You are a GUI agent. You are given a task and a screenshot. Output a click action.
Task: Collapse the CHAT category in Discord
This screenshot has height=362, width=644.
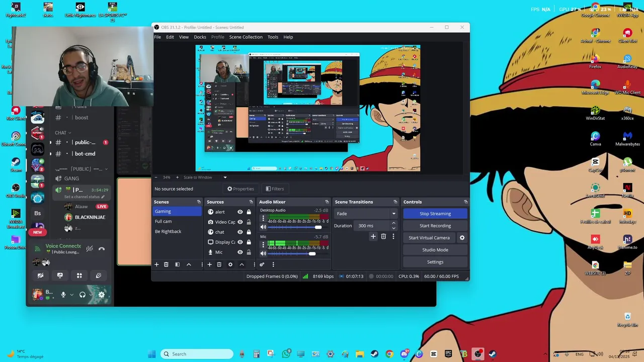[63, 133]
